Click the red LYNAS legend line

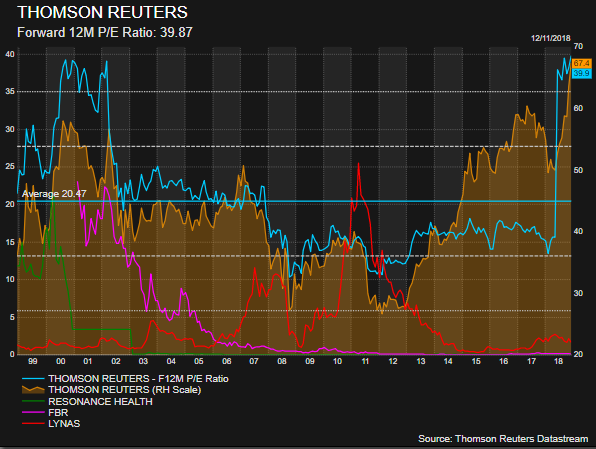point(33,424)
